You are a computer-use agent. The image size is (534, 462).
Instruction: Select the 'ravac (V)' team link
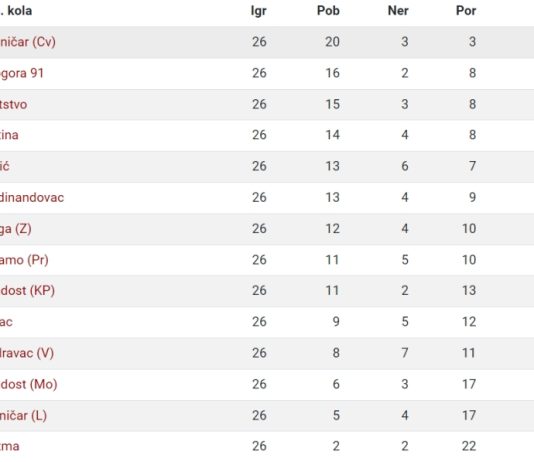27,353
